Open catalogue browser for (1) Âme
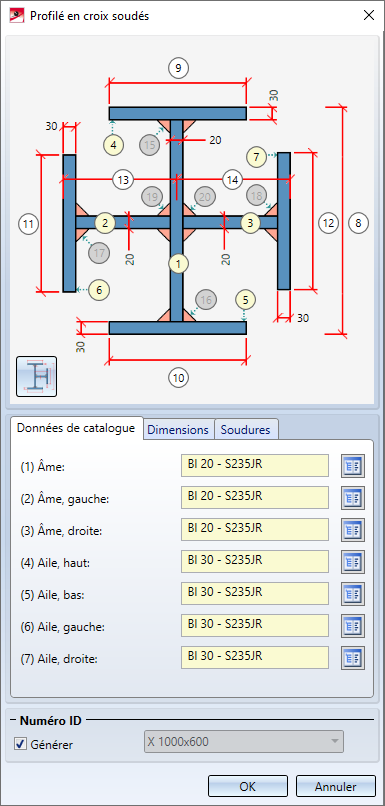The width and height of the screenshot is (385, 806). pos(353,466)
